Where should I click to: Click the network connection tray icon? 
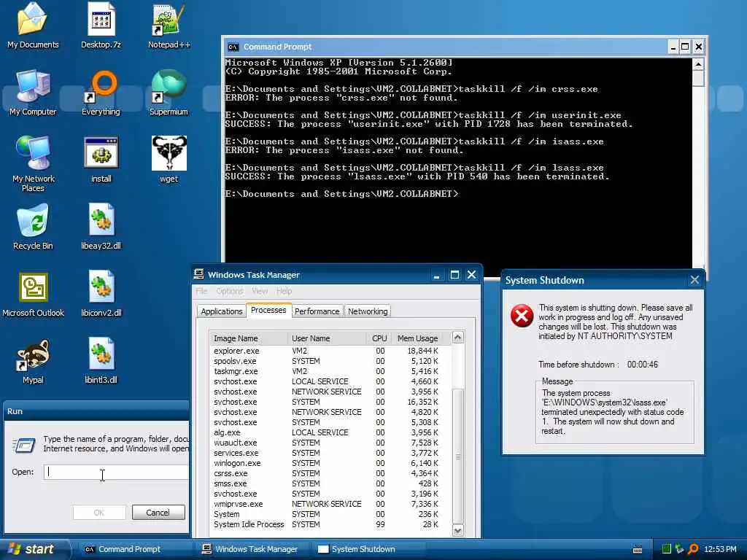pos(680,549)
